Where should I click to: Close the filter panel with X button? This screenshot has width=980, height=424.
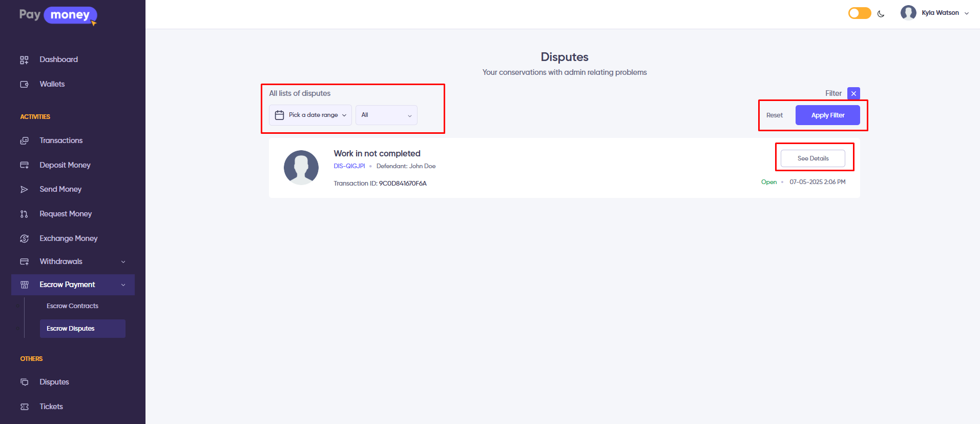click(x=853, y=93)
